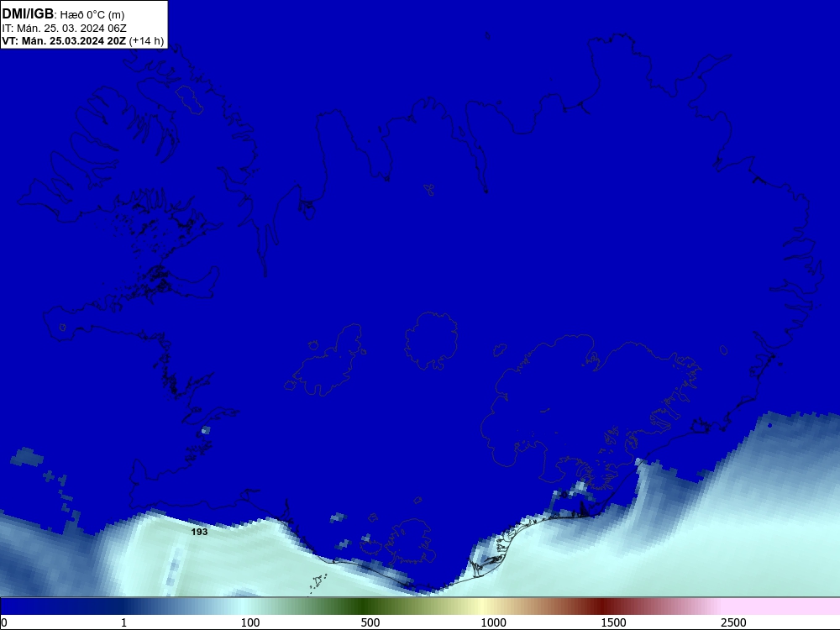Image resolution: width=840 pixels, height=630 pixels.
Task: Click the IT 'Mán. 25. 03. 2024 06Z' line
Action: click(x=64, y=29)
